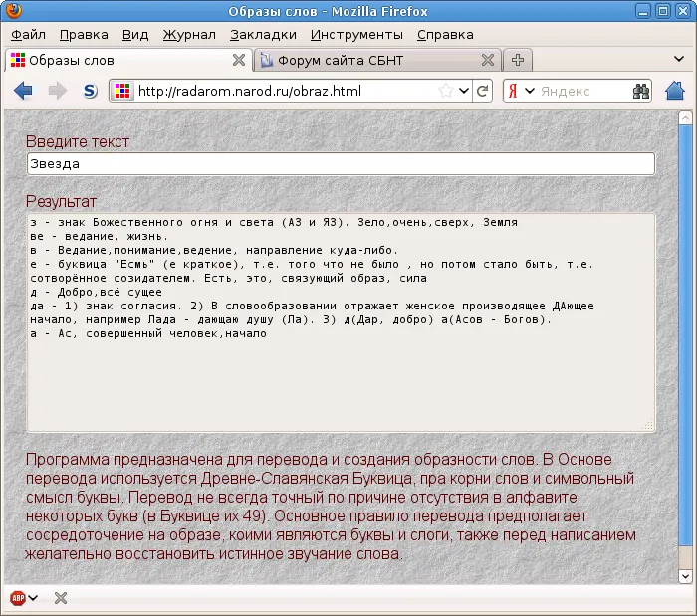This screenshot has height=616, width=697.
Task: Click the binoculars search icon
Action: (640, 92)
